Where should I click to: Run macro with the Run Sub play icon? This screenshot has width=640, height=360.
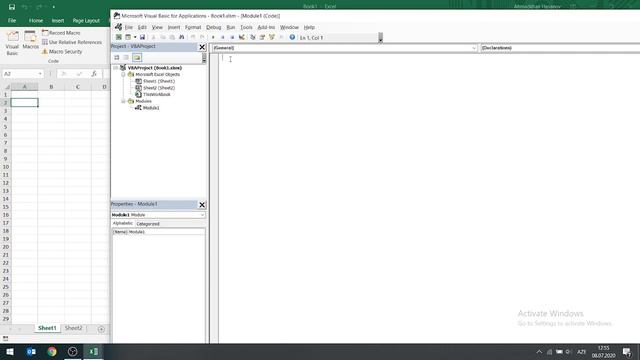point(213,37)
